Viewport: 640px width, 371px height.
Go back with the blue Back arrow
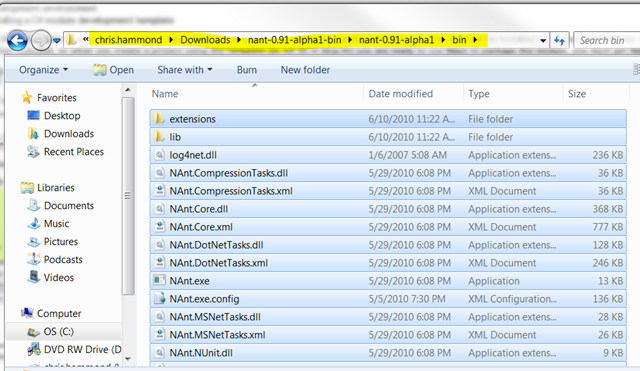pyautogui.click(x=17, y=40)
